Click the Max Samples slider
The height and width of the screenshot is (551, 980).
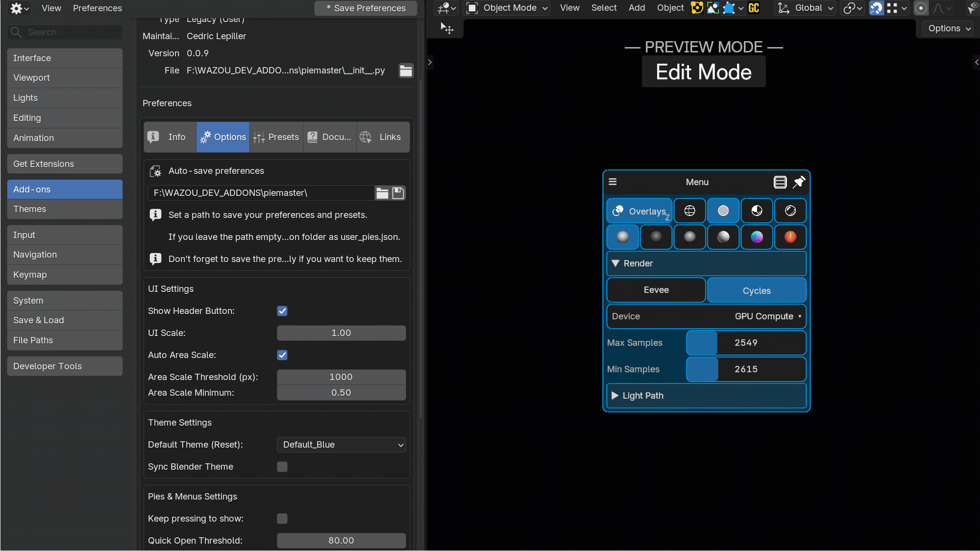click(x=746, y=343)
